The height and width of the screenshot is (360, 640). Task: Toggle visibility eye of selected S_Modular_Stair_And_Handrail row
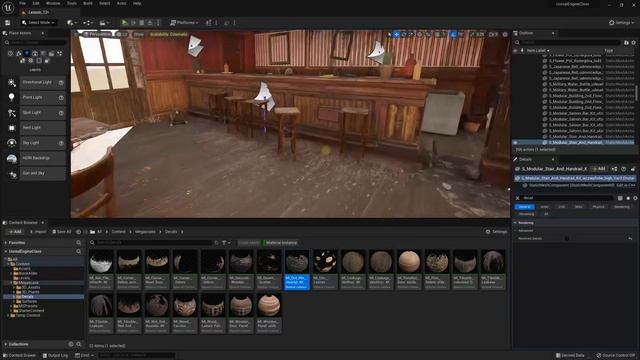tap(516, 142)
